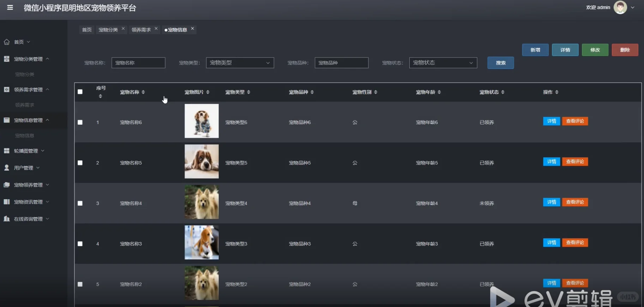This screenshot has height=307, width=644.
Task: Open 宠物分类 submenu item in sidebar
Action: [x=25, y=75]
